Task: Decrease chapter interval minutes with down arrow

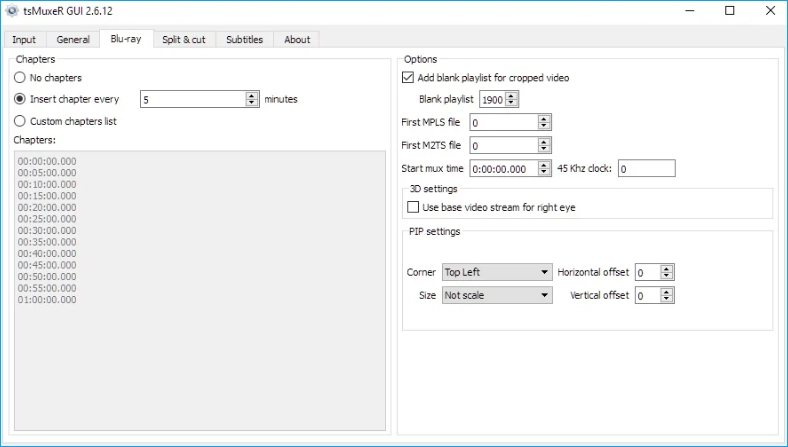Action: pos(252,103)
